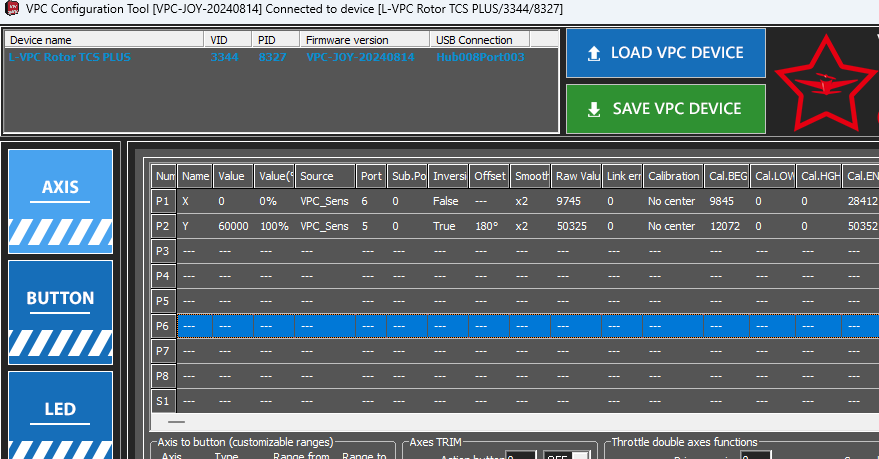The width and height of the screenshot is (879, 459).
Task: Click axis name Y in row P2
Action: click(186, 226)
